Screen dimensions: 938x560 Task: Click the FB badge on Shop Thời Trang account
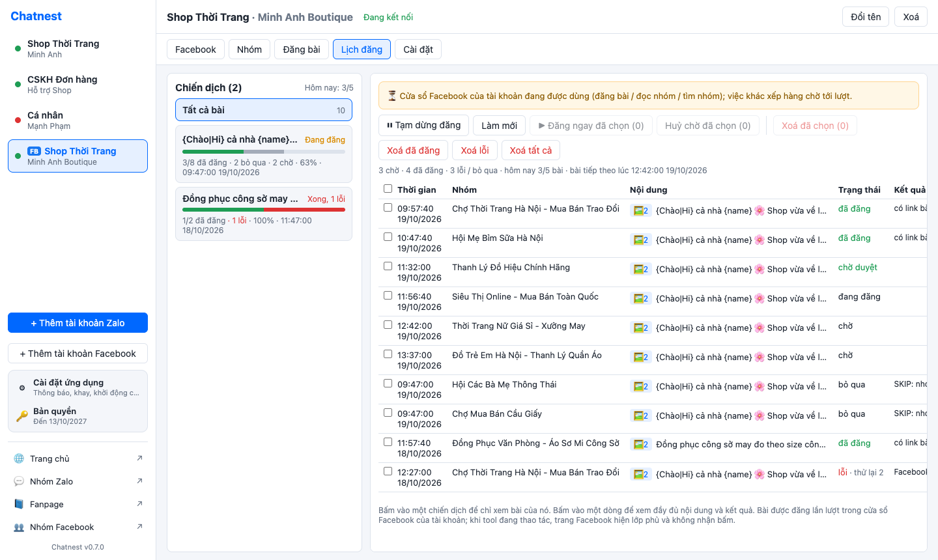pos(34,151)
